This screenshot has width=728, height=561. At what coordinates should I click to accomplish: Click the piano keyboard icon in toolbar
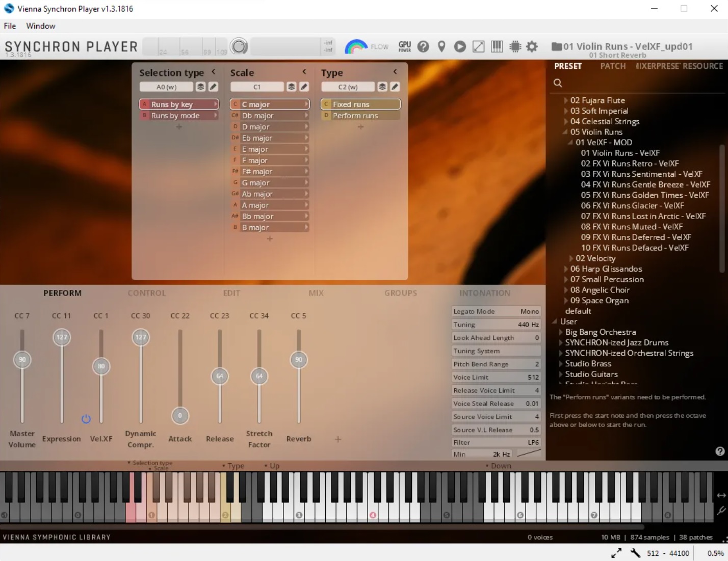point(497,47)
